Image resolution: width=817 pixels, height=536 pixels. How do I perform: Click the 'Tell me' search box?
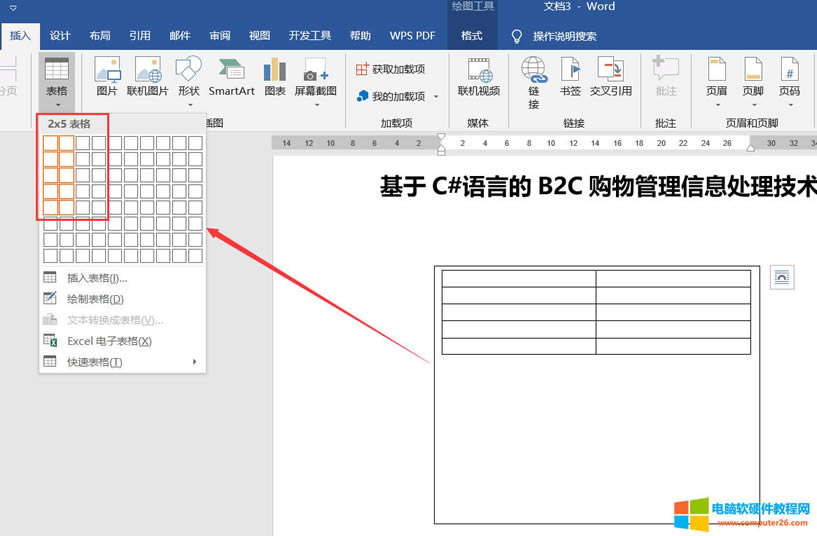tap(564, 36)
